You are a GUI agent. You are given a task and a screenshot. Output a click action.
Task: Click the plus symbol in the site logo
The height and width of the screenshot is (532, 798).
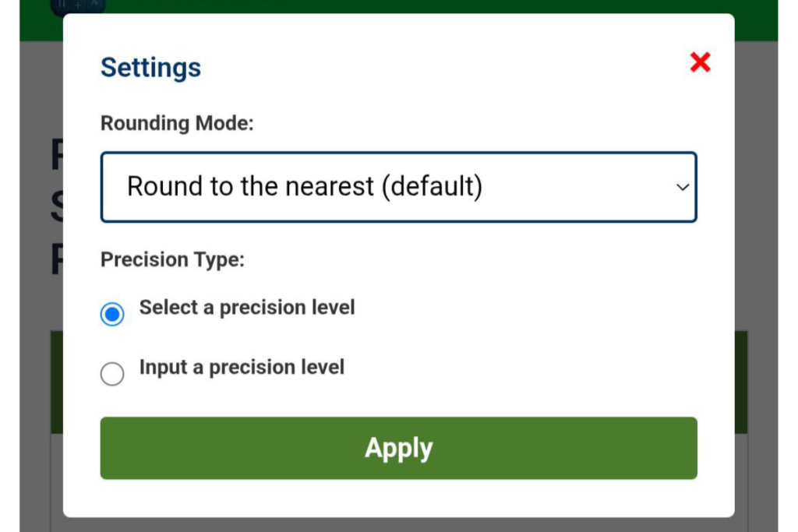pos(77,5)
